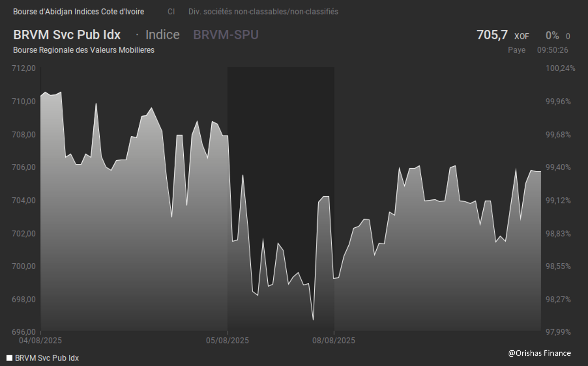Click Bourse d'Abidjan Indices Cote d'Ivoire text
The width and height of the screenshot is (588, 366).
click(x=78, y=11)
